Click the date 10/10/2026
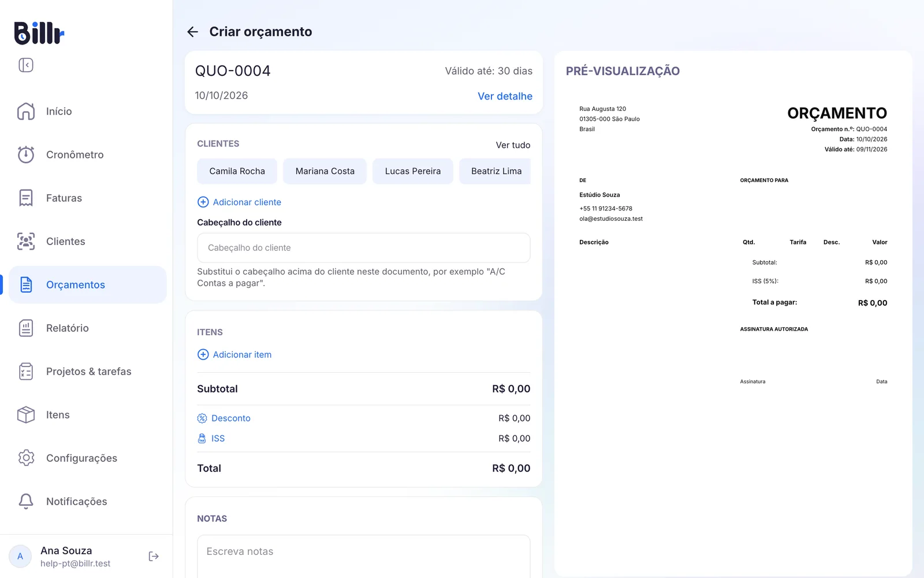Screen dimensions: 924x578 click(221, 96)
